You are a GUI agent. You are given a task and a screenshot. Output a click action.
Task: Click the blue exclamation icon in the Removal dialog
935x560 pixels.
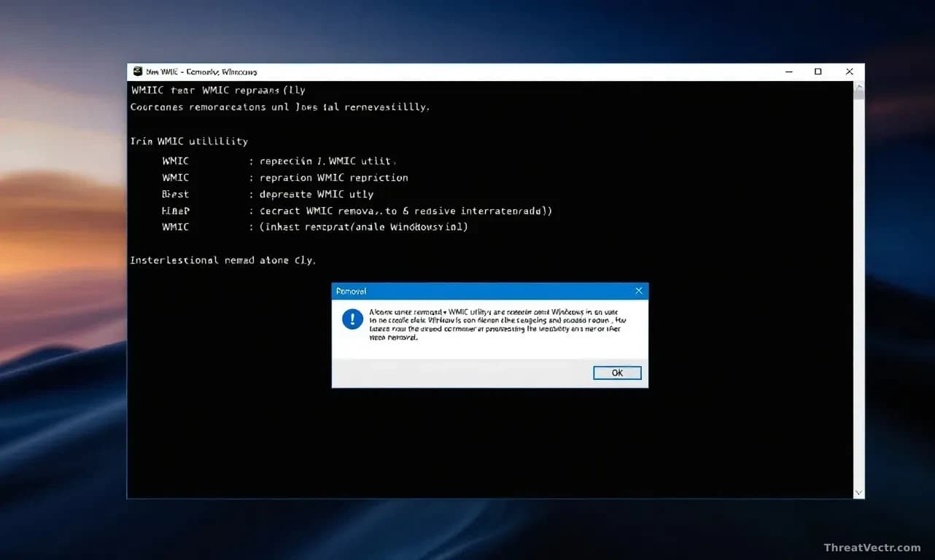coord(352,319)
